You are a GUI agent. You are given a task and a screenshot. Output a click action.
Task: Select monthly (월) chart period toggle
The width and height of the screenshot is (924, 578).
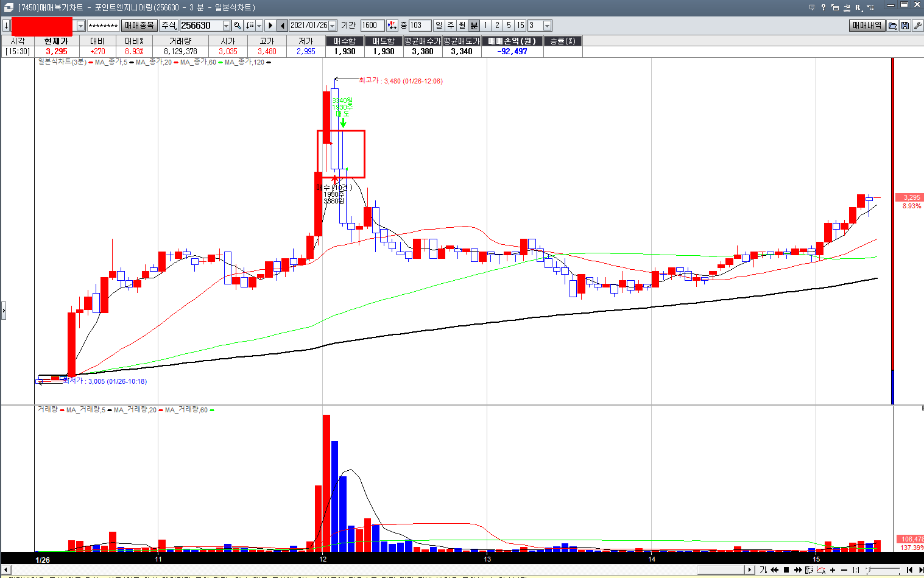(x=462, y=26)
